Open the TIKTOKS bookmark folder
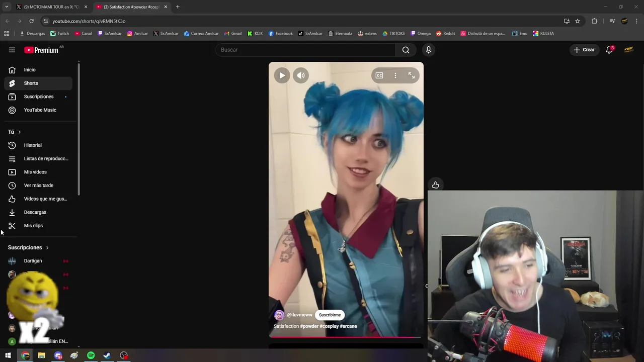The image size is (644, 362). pyautogui.click(x=393, y=34)
